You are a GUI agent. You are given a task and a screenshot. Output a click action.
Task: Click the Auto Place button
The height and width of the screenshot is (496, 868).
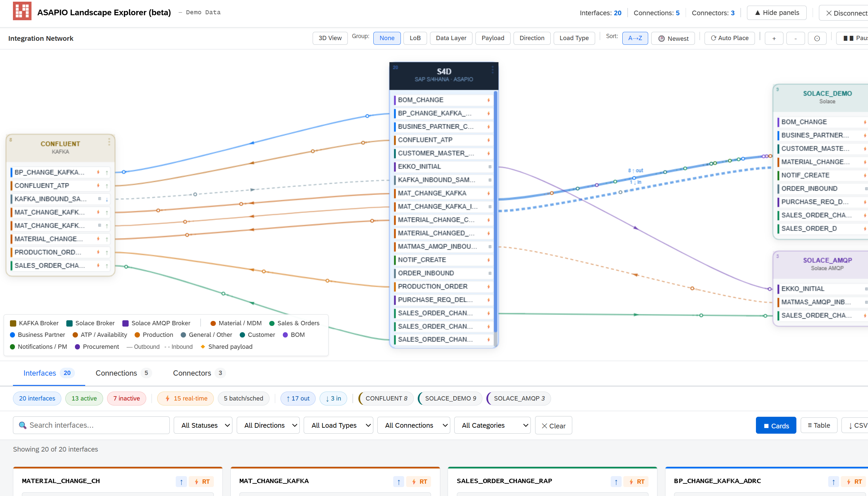click(729, 38)
